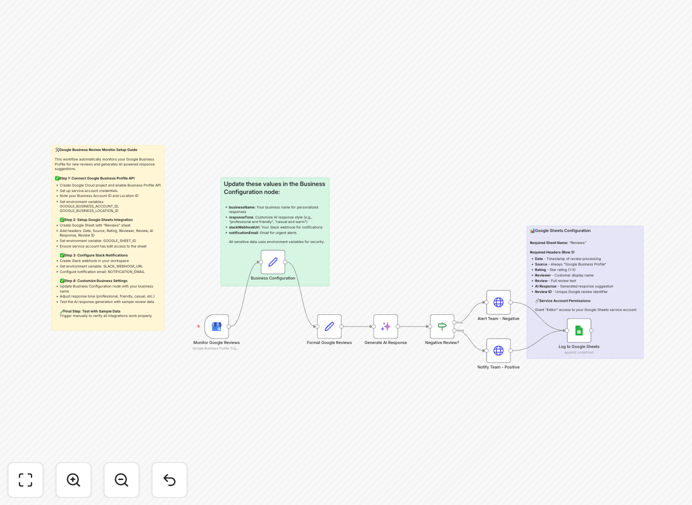The height and width of the screenshot is (505, 692).
Task: Select the Format Google Reviews node
Action: (329, 327)
